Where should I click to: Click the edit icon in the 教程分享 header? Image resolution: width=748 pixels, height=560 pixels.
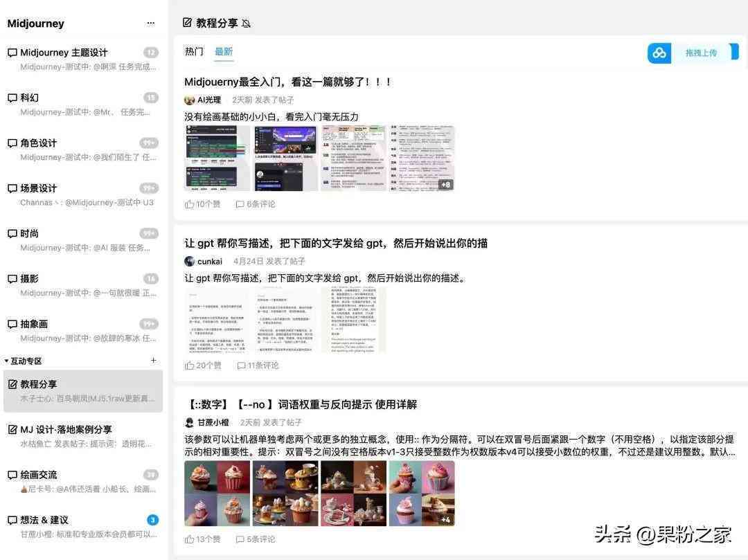[x=188, y=22]
